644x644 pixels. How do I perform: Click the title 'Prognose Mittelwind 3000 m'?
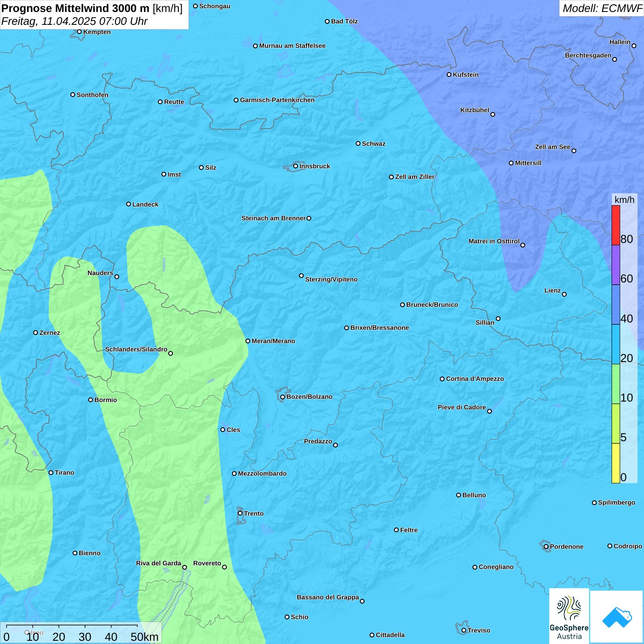[x=75, y=8]
